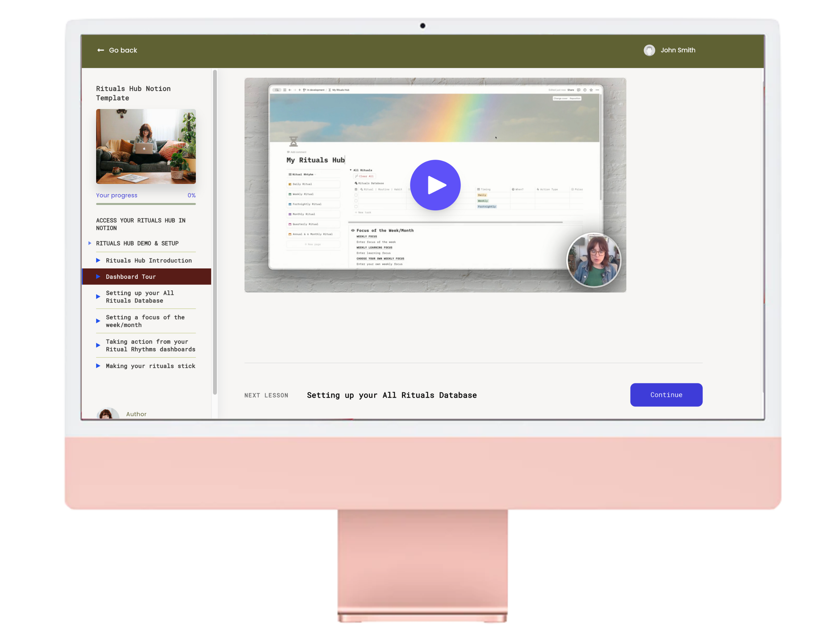Open the Share menu in the Notion screenshot
The height and width of the screenshot is (630, 840).
571,90
